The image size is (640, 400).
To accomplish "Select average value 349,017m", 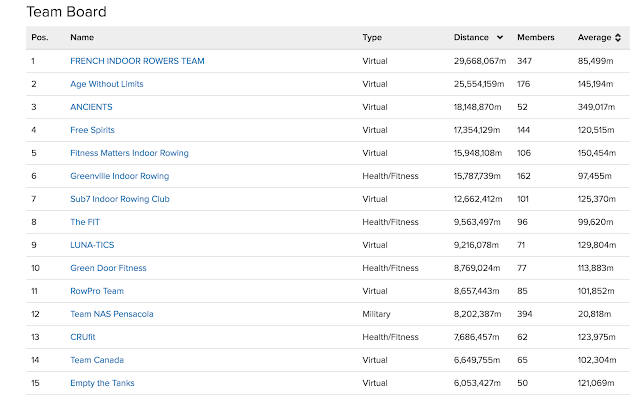I will click(596, 107).
